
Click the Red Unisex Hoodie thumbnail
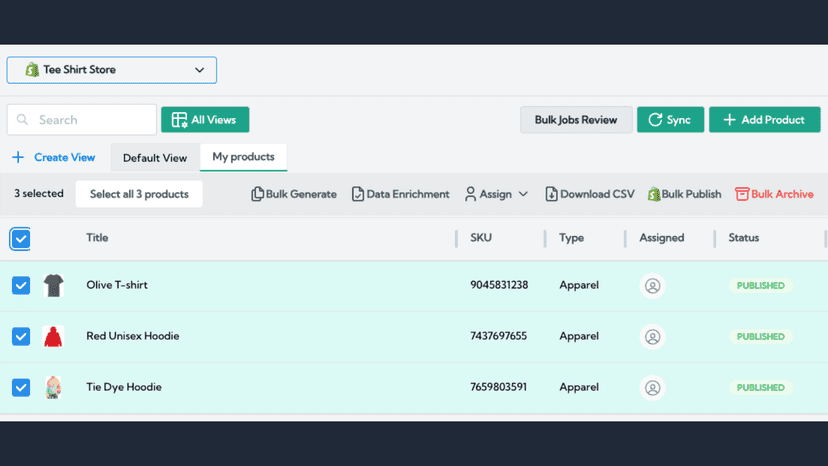click(x=53, y=337)
